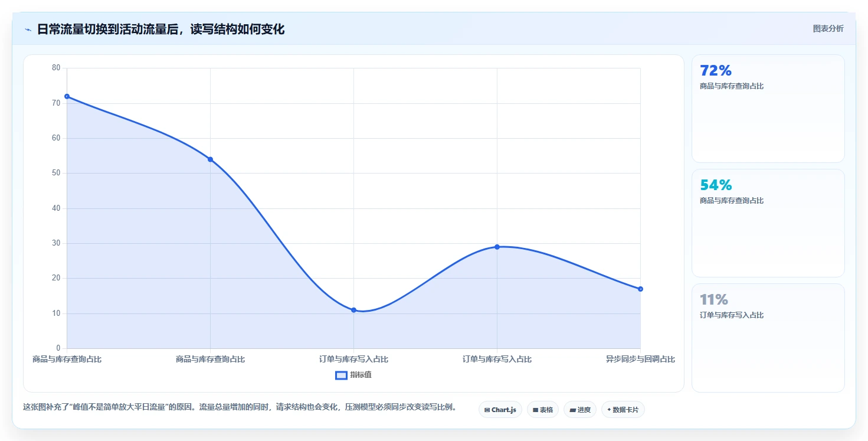Viewport: 868px width, 441px height.
Task: Select the data point at value 17
Action: [x=640, y=289]
